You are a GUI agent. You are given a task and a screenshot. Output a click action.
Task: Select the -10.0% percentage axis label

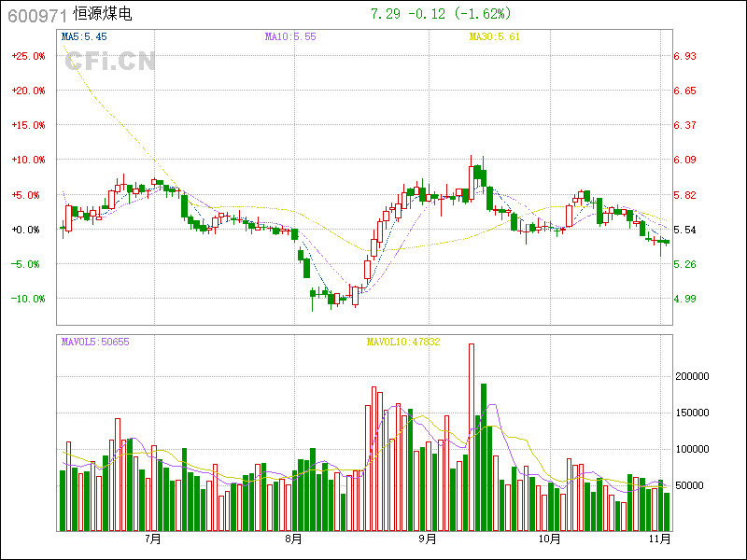(x=28, y=299)
